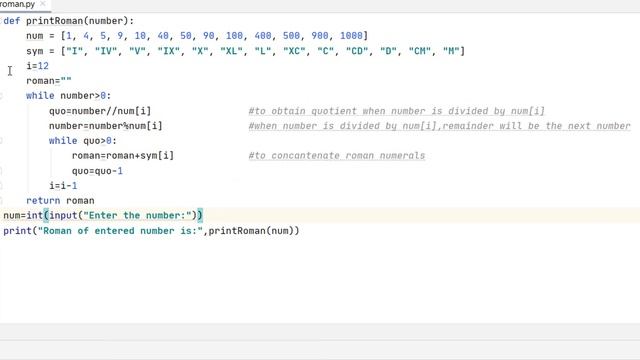The image size is (640, 360).
Task: Click the 'return roman' line
Action: coord(60,200)
